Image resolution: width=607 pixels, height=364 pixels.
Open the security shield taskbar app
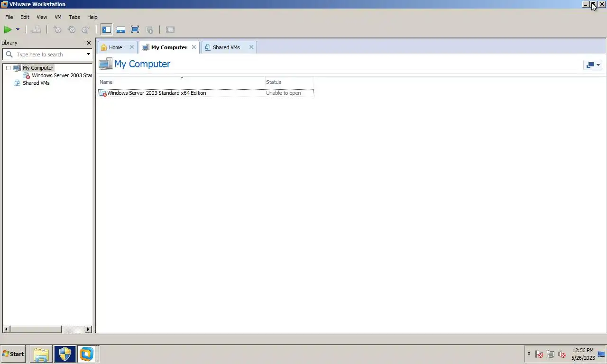point(64,354)
